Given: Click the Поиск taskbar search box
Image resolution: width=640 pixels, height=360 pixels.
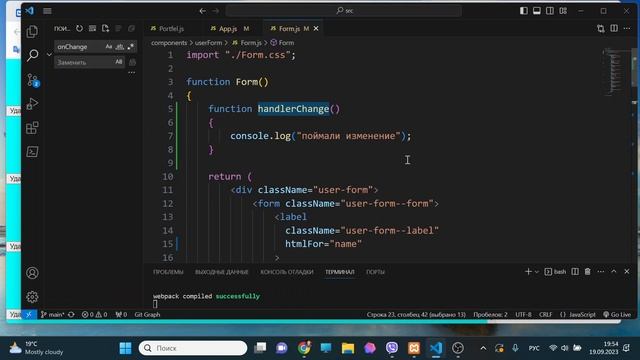Looking at the screenshot, I should pos(193,348).
